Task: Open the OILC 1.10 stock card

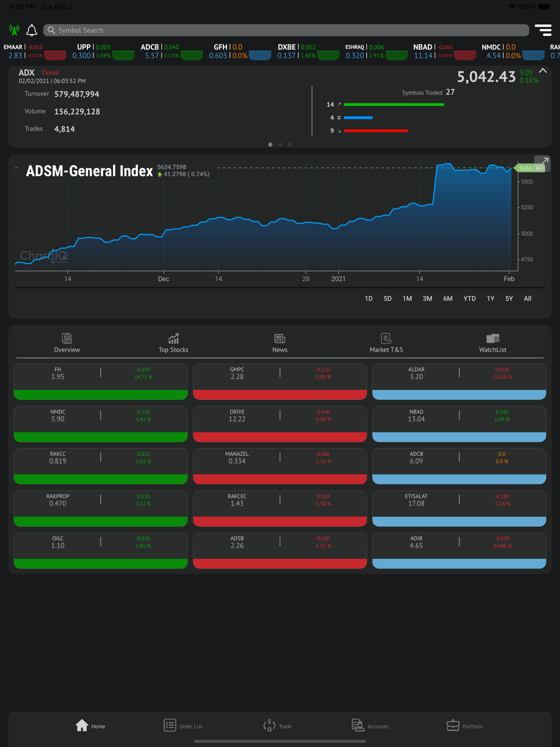Action: coord(101,550)
